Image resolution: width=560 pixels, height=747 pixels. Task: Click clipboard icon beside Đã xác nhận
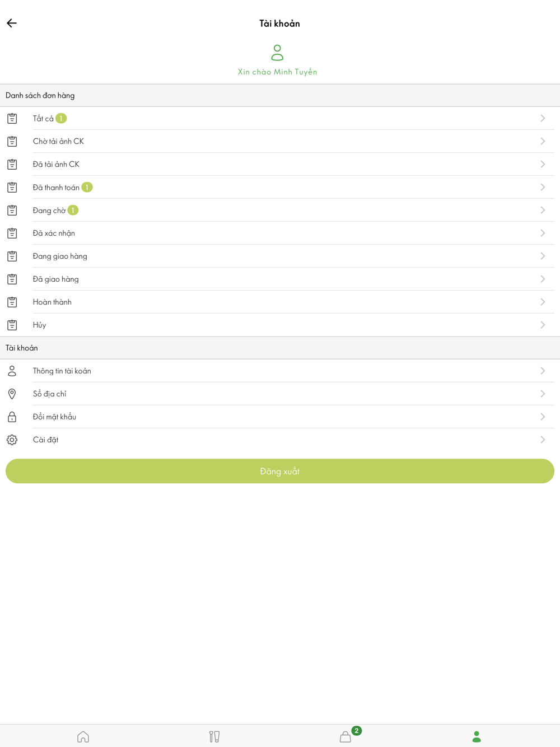pyautogui.click(x=12, y=233)
